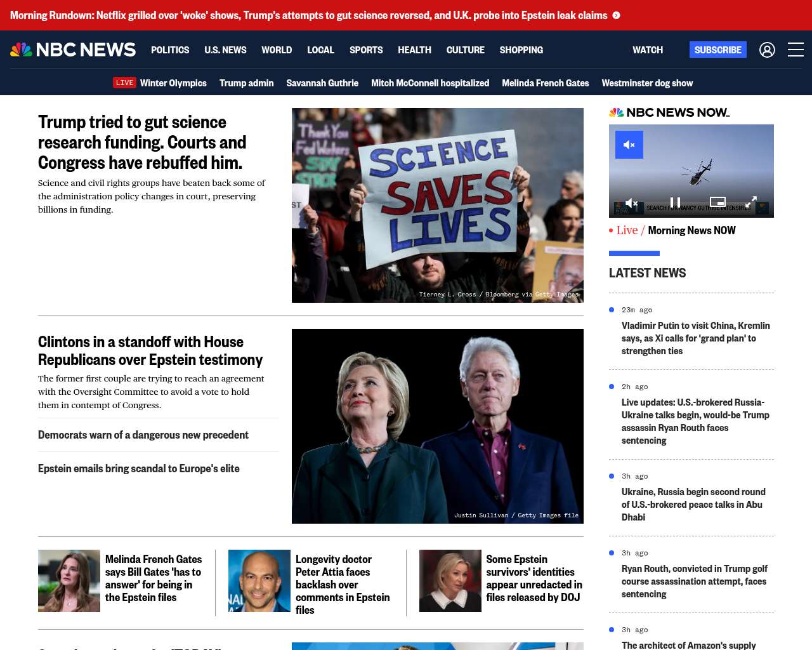
Task: Pause the live video
Action: click(675, 203)
